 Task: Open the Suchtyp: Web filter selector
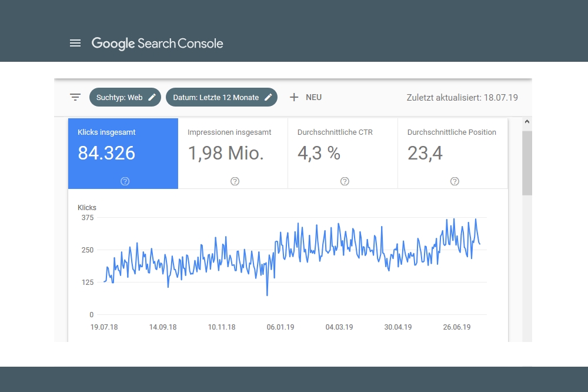121,97
